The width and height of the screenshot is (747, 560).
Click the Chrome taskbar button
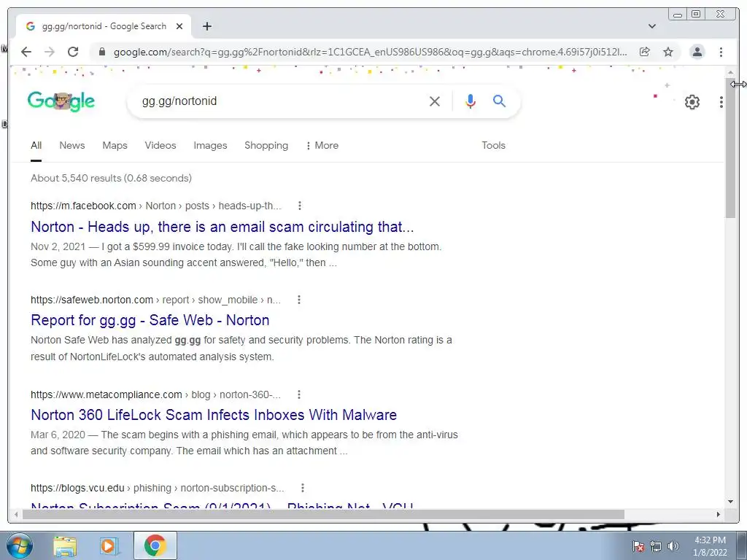[155, 545]
